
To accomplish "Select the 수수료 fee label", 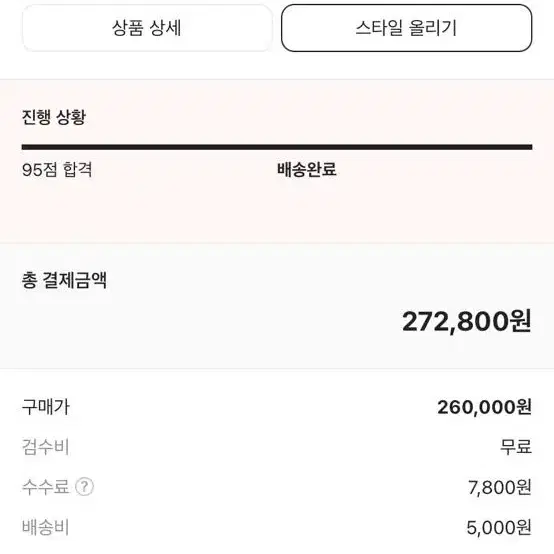I will tap(45, 487).
